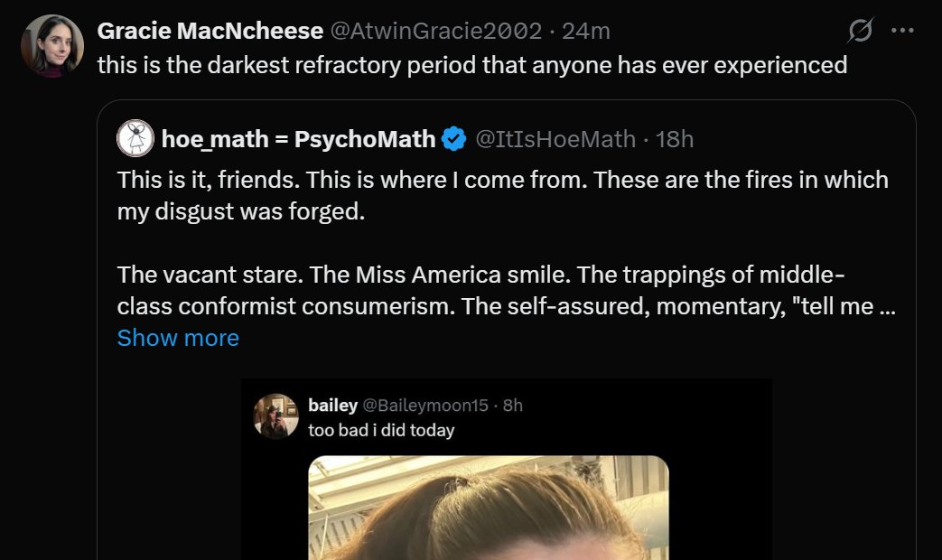Expand quoted post with Show more
This screenshot has height=560, width=942.
click(178, 338)
